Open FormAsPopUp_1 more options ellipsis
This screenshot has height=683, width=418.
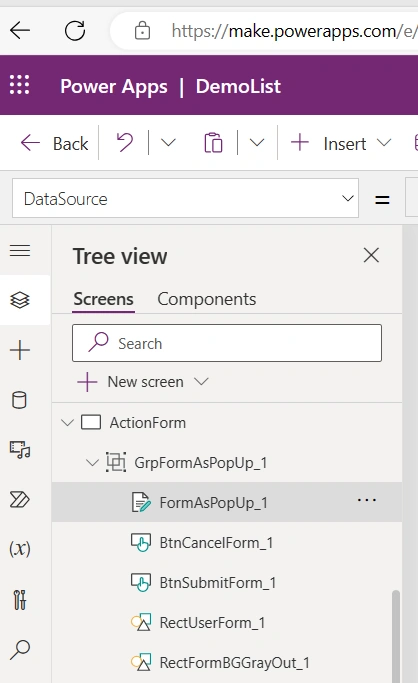click(x=367, y=500)
